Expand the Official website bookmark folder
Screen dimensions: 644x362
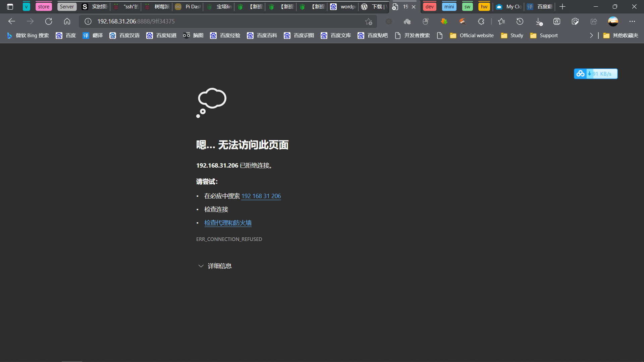point(472,36)
